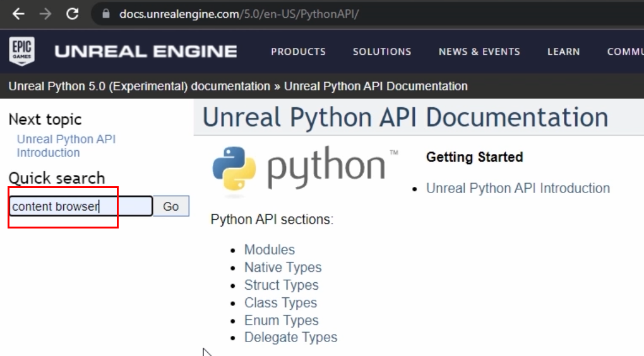Click the Next topic heading
Screen dimensions: 644x356
coord(45,119)
